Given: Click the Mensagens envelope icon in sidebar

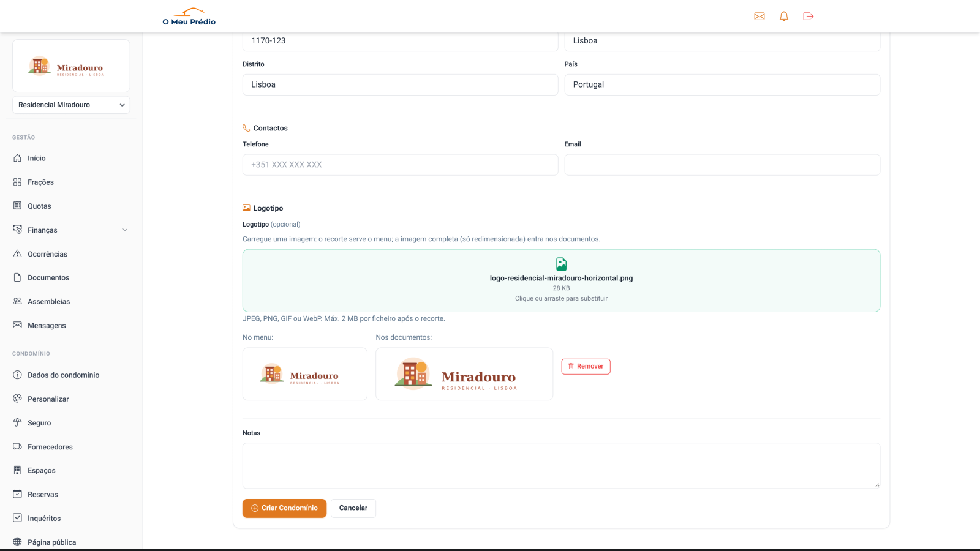Looking at the screenshot, I should [17, 325].
